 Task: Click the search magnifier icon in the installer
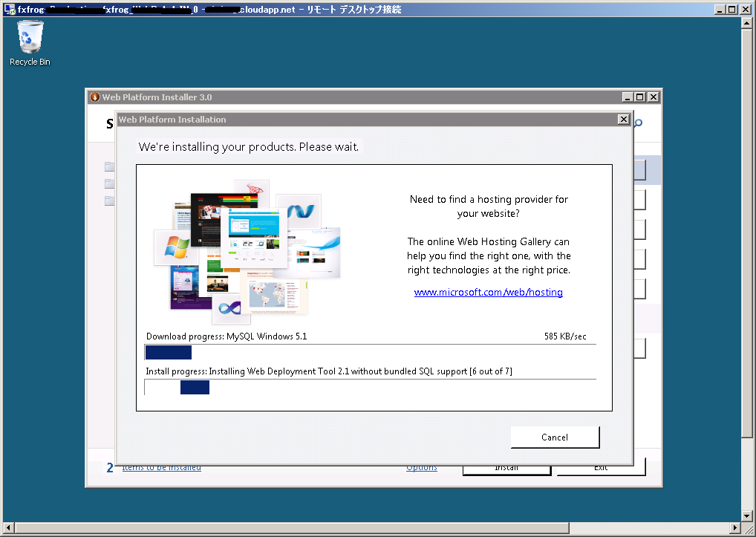pos(637,123)
